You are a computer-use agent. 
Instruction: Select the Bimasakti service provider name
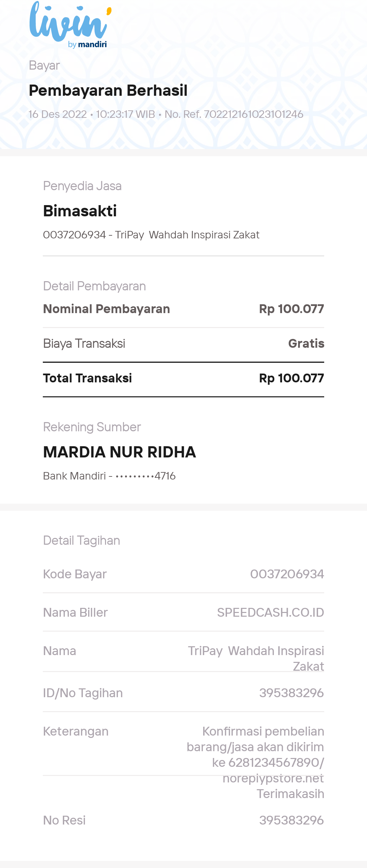[80, 211]
